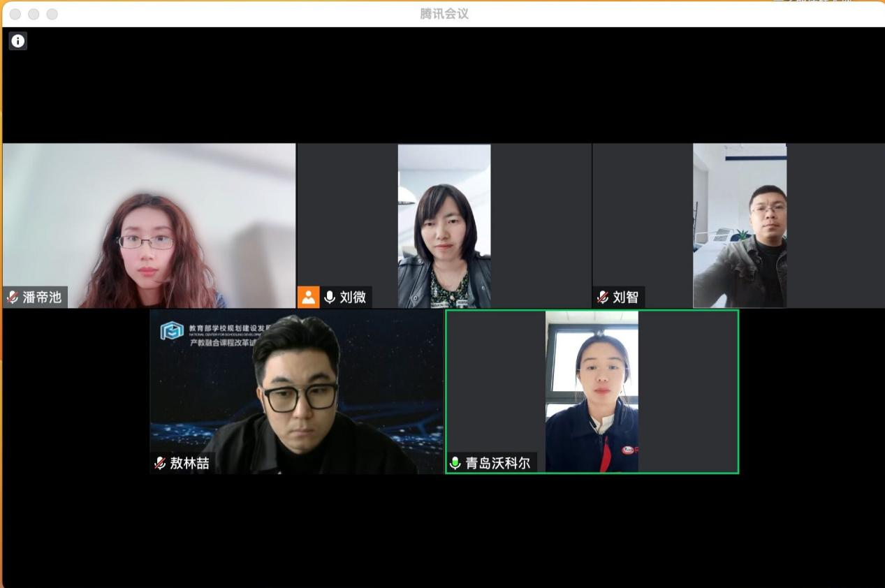The width and height of the screenshot is (885, 588).
Task: Open the meeting info icon
Action: pyautogui.click(x=17, y=41)
